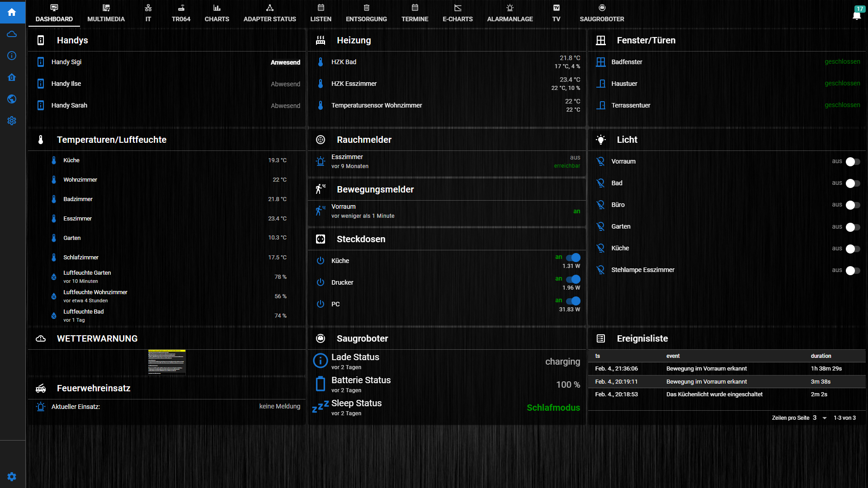
Task: Open the home icon in left sidebar
Action: pos(12,12)
